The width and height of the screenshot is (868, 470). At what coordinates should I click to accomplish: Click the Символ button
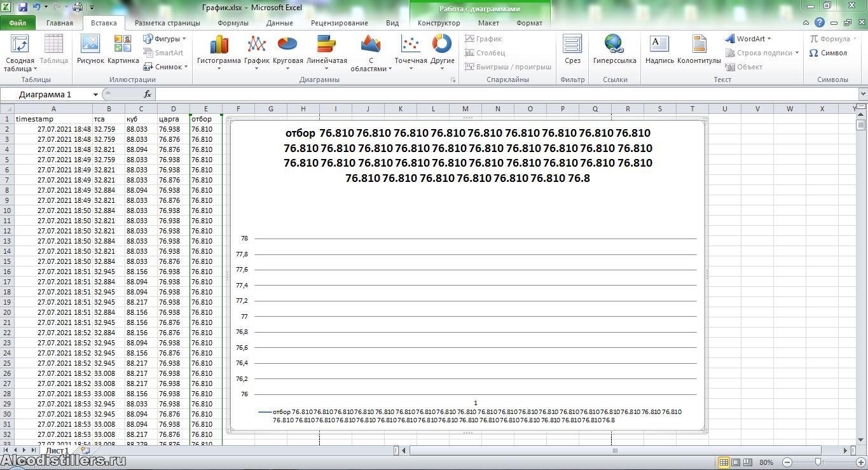tap(828, 53)
